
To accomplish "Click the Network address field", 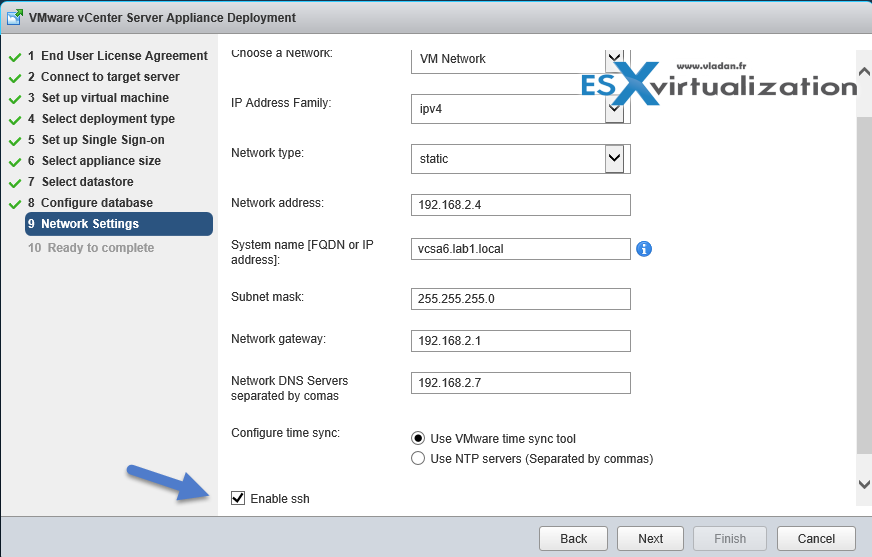I will click(521, 205).
